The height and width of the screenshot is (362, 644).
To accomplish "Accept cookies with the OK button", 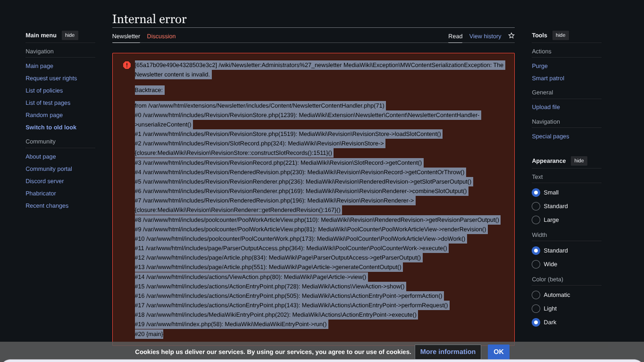I will point(498,352).
